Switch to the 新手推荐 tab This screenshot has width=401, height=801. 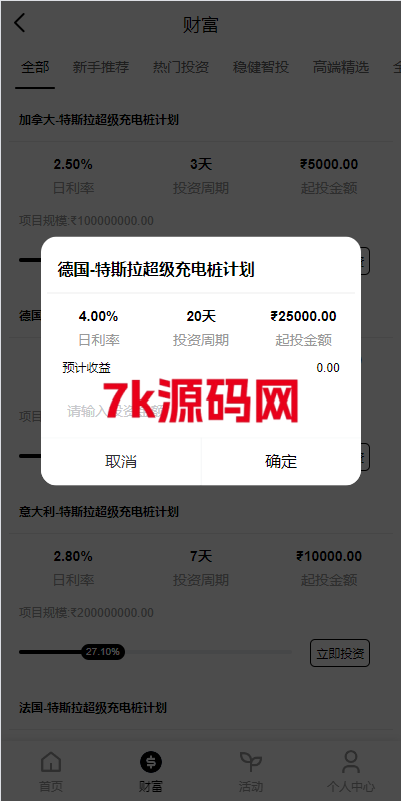pos(101,67)
